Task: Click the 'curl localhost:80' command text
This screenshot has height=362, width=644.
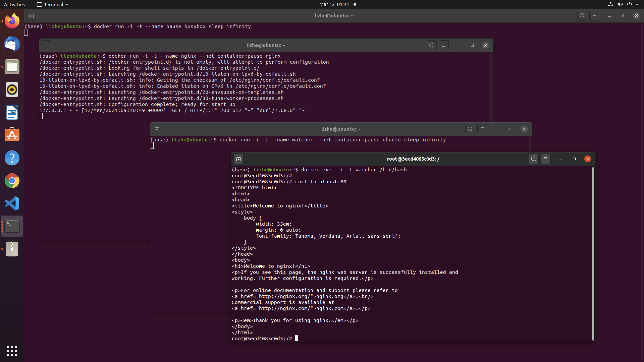Action: (x=321, y=182)
